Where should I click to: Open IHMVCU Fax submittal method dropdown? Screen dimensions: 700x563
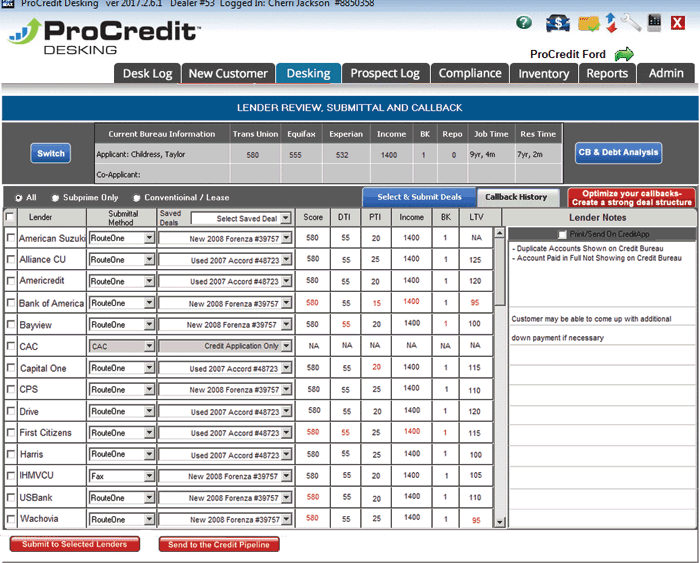[x=121, y=476]
